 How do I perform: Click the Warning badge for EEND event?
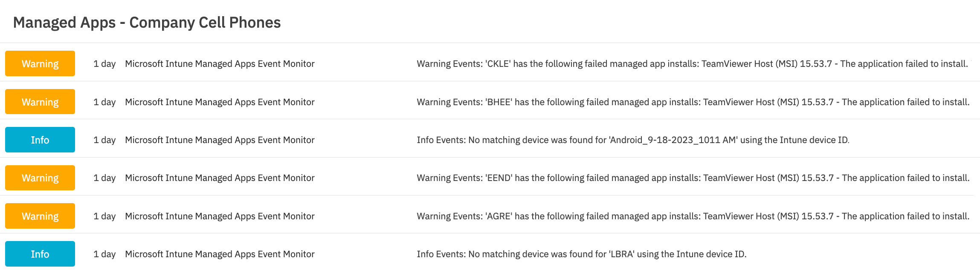click(40, 178)
